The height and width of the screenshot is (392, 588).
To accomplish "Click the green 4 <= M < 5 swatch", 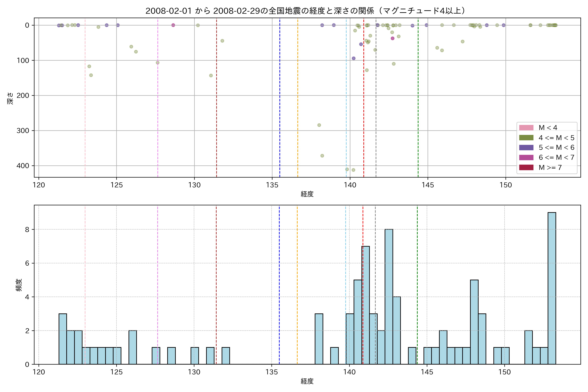I will (526, 138).
